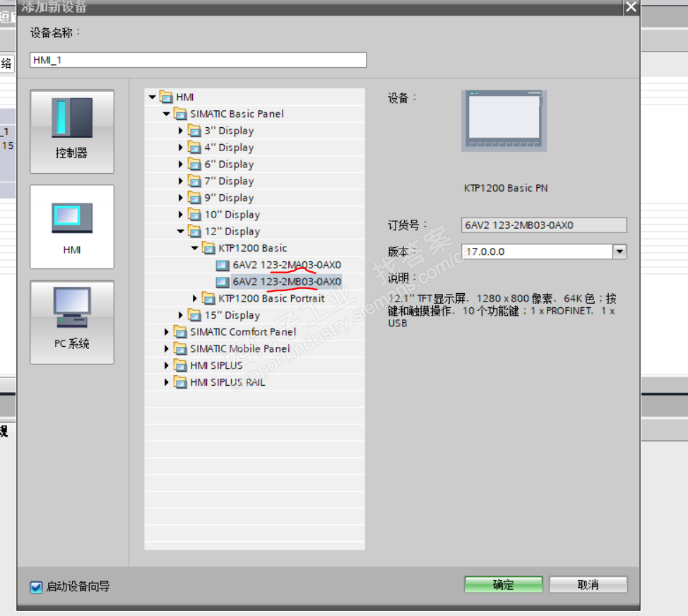The width and height of the screenshot is (688, 616).
Task: Click the panel icon beside 6AV2 123-2MB03-0AX0
Action: click(x=223, y=282)
